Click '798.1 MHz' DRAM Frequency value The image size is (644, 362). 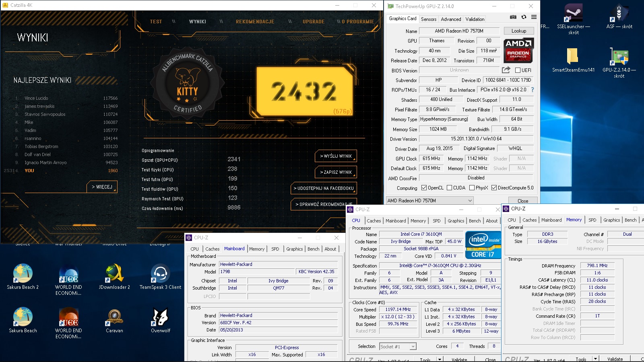click(597, 265)
